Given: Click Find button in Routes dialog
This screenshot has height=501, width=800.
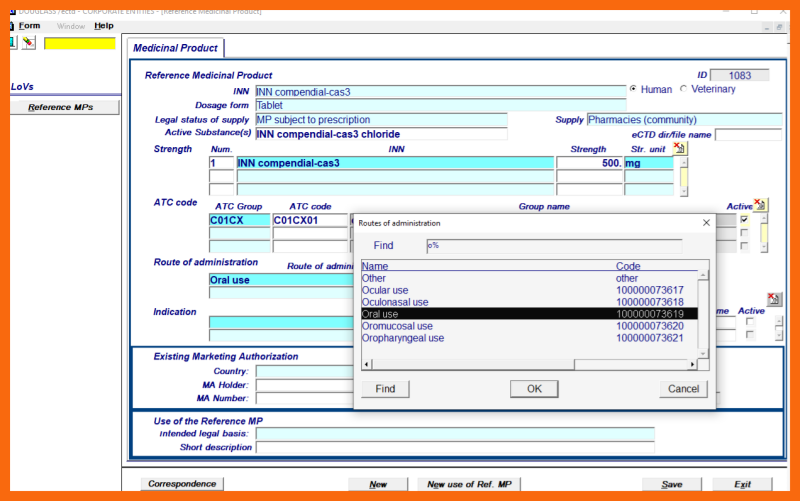Looking at the screenshot, I should (x=385, y=389).
